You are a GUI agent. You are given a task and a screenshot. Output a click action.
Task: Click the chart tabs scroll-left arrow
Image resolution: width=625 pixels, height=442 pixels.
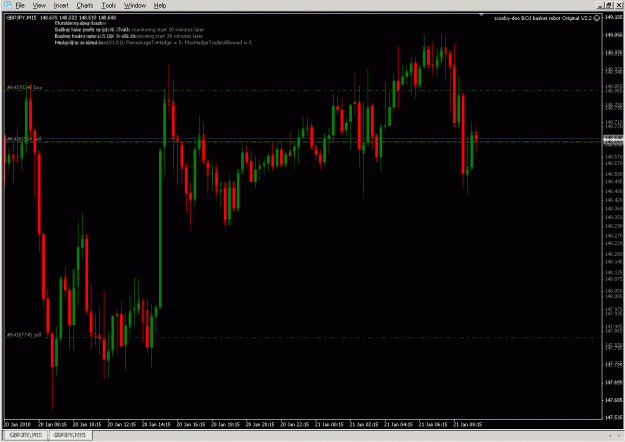(610, 435)
